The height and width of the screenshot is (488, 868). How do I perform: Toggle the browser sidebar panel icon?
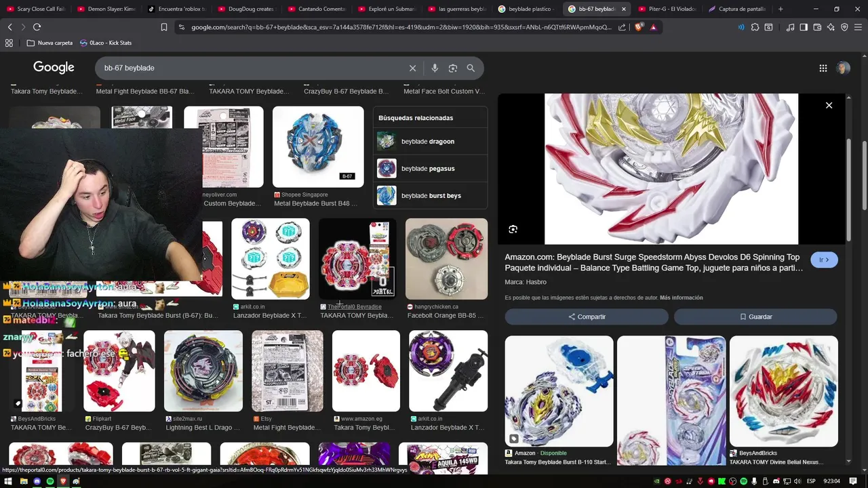pyautogui.click(x=804, y=27)
